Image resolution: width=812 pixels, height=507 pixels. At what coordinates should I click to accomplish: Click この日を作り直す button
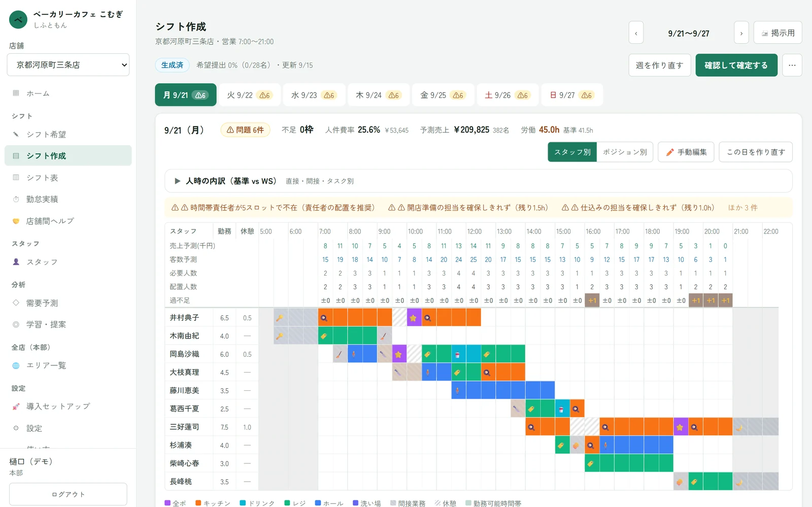[x=756, y=152]
